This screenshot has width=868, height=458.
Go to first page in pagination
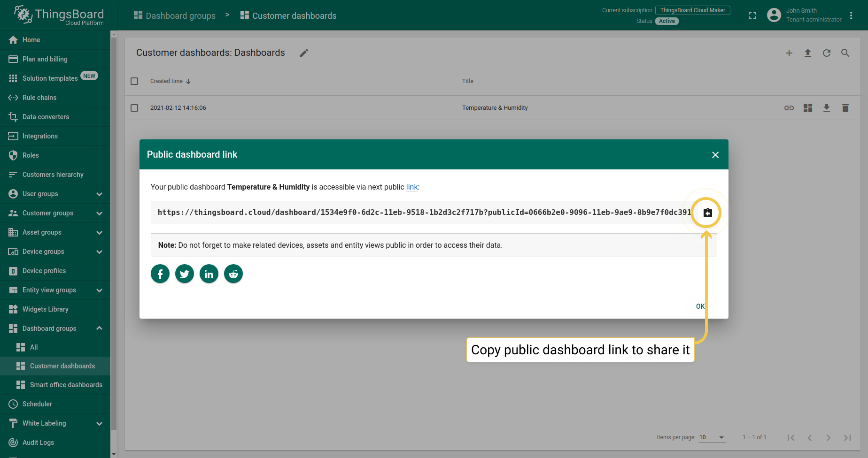pyautogui.click(x=791, y=437)
